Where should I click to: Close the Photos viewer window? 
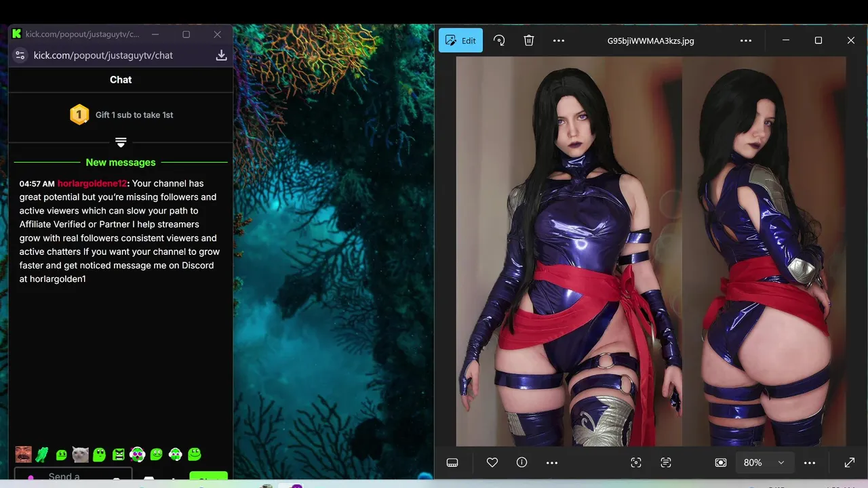[850, 41]
